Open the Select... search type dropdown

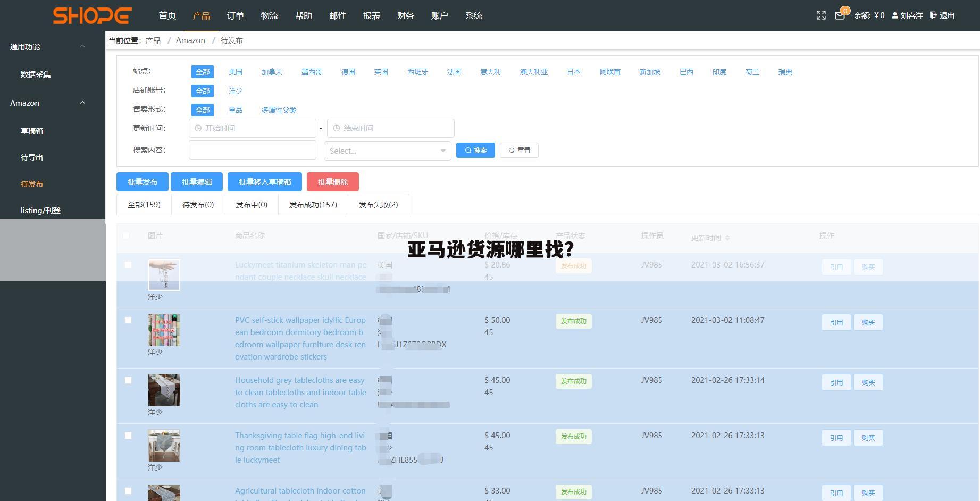[x=387, y=151]
